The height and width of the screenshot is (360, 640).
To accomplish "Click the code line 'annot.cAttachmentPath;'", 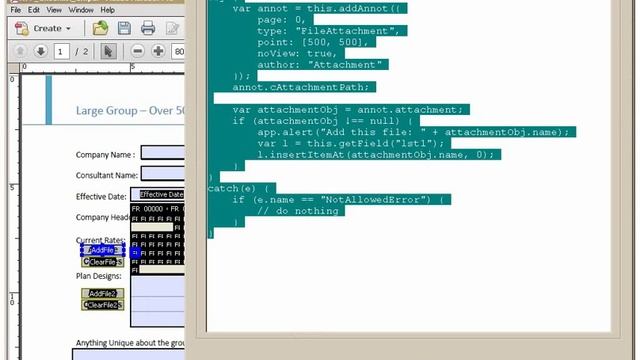I will click(x=300, y=87).
